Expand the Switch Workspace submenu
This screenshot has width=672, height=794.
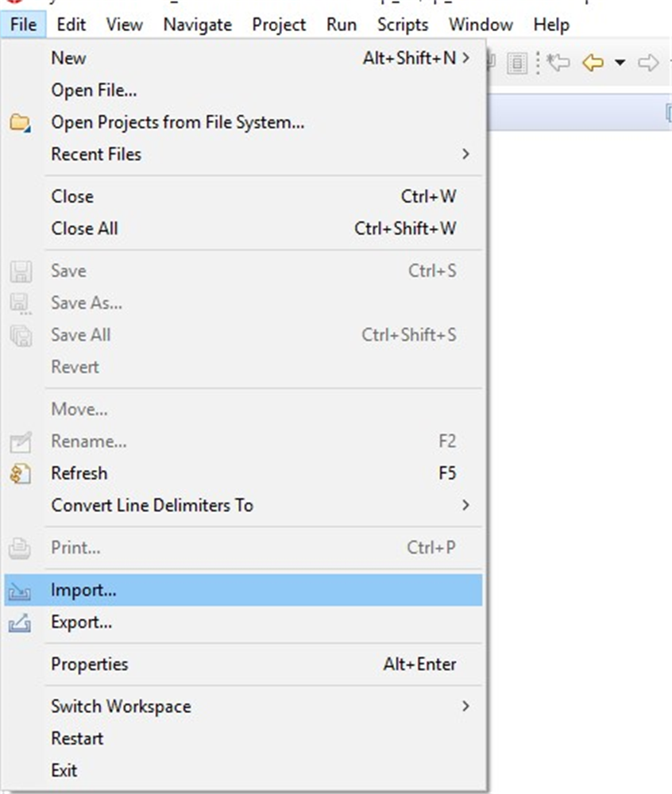tap(466, 706)
